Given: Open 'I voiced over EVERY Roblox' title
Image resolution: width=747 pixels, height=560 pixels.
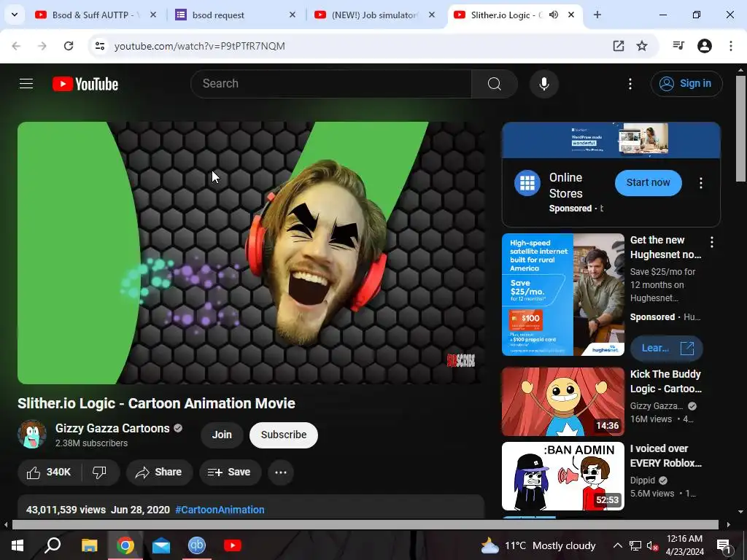Looking at the screenshot, I should click(x=665, y=456).
